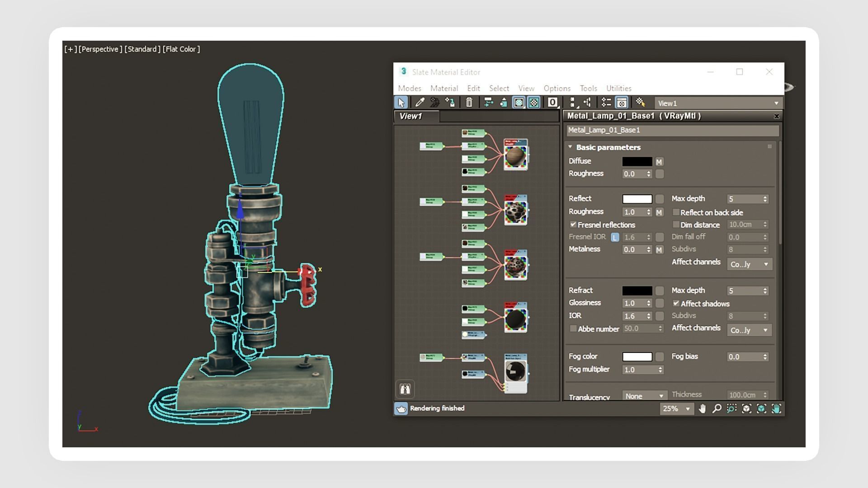Screen dimensions: 868x488
Task: Open the Material menu
Action: pos(444,89)
